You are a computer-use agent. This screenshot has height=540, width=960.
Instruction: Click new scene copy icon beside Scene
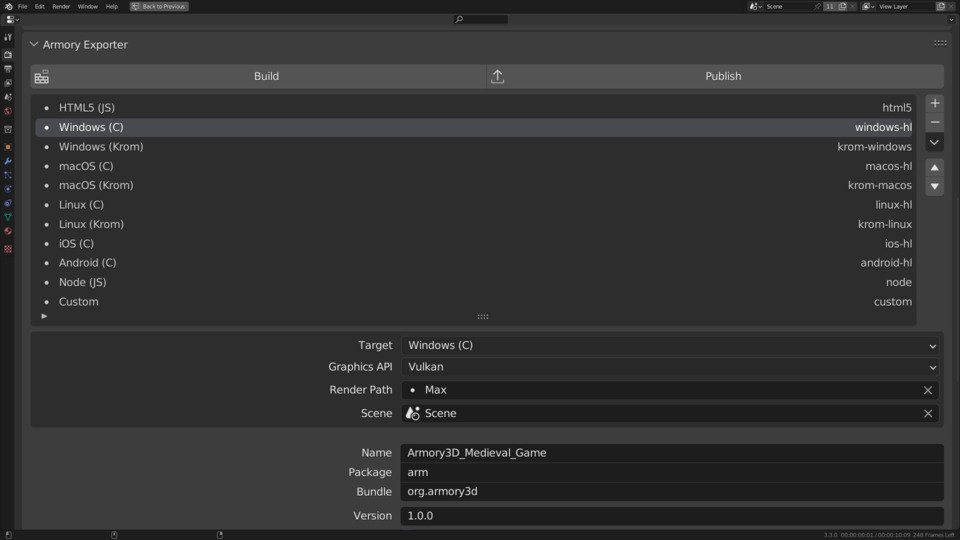click(842, 6)
